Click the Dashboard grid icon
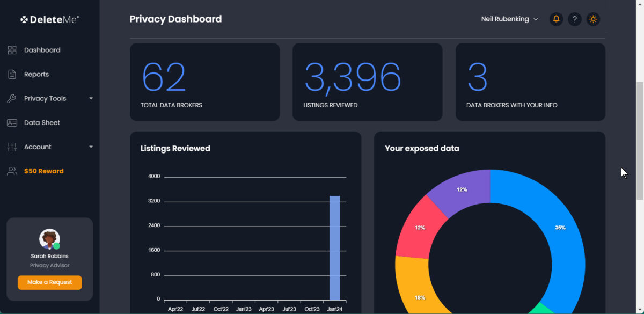 12,50
